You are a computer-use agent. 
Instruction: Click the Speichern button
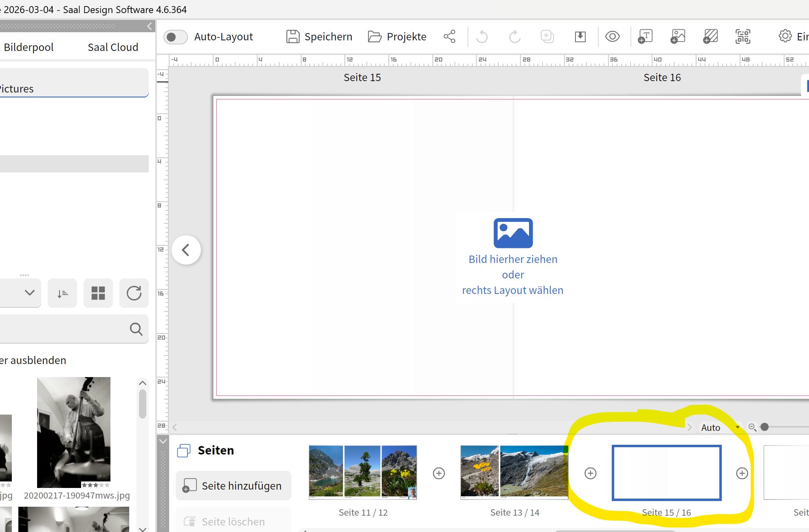319,37
